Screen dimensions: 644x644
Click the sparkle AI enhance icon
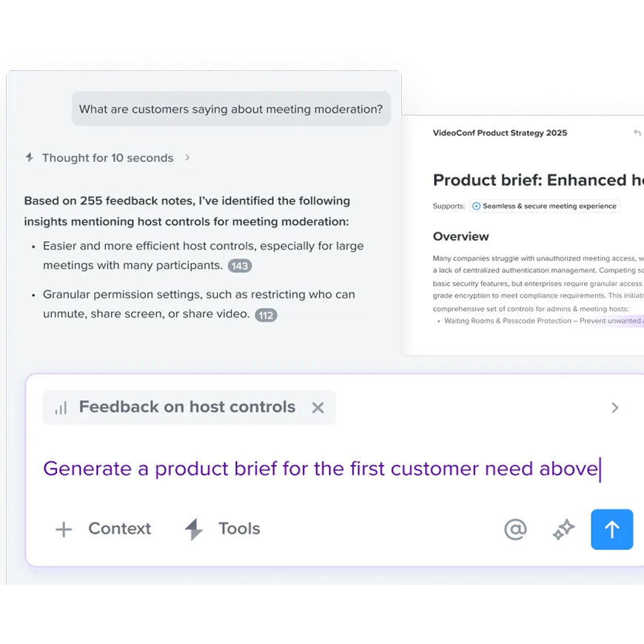563,529
